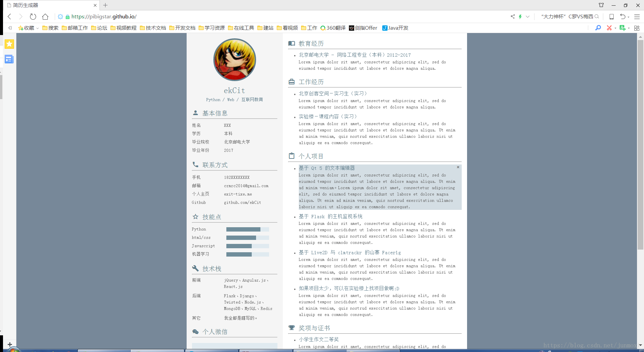Open the 收藏 favorites menu

tap(28, 28)
